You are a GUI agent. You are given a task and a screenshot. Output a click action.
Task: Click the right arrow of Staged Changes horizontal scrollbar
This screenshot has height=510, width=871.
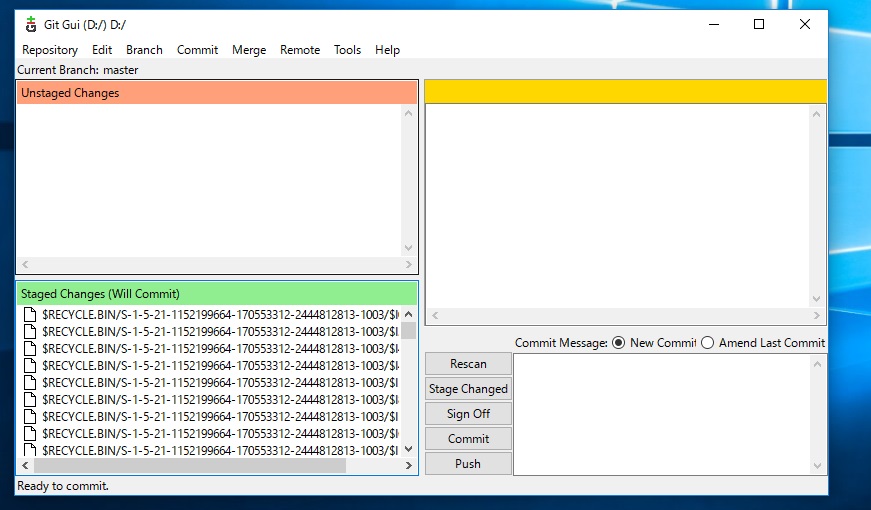(x=409, y=466)
